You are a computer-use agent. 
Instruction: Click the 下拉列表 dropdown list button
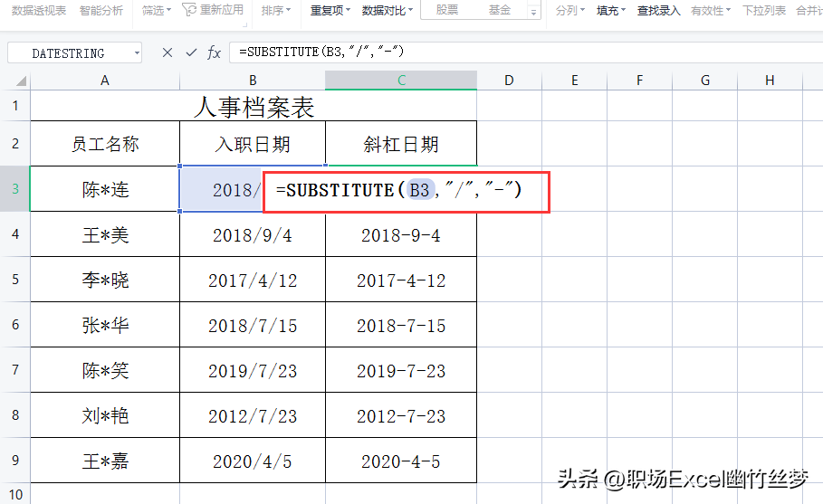click(764, 10)
